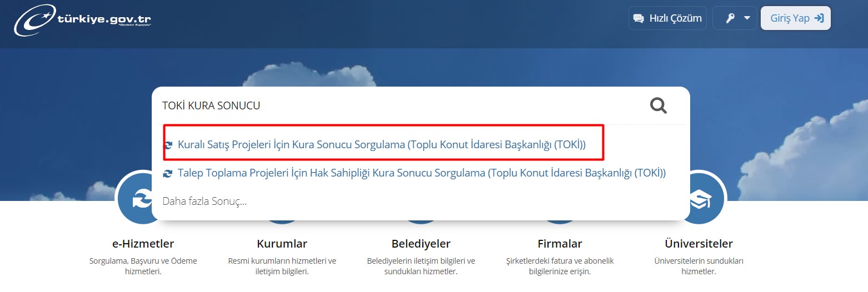Image resolution: width=868 pixels, height=292 pixels.
Task: Open the e-Hizmetler category heading
Action: coord(143,244)
